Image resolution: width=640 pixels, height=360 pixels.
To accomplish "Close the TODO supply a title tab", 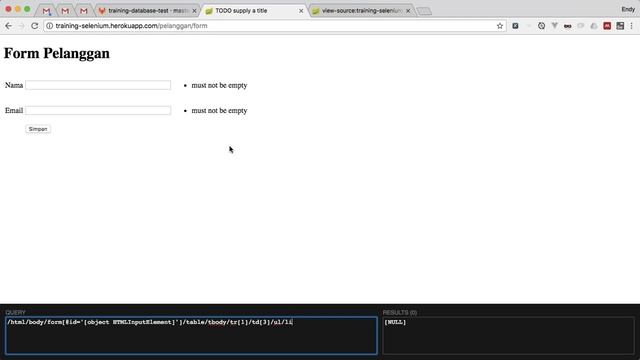I will point(301,11).
